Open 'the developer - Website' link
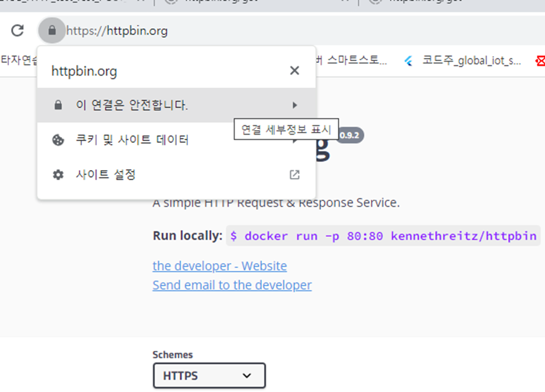545x392 pixels. [x=220, y=266]
